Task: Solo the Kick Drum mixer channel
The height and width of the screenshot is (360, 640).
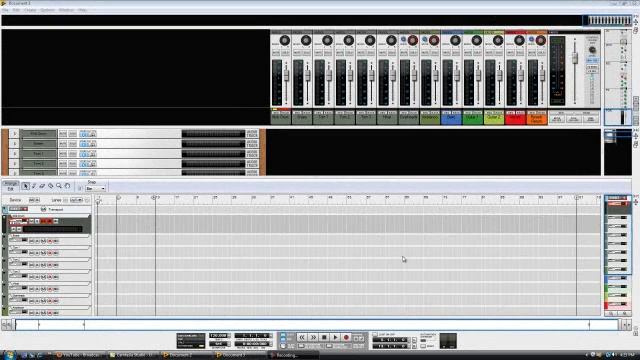Action: pos(285,53)
